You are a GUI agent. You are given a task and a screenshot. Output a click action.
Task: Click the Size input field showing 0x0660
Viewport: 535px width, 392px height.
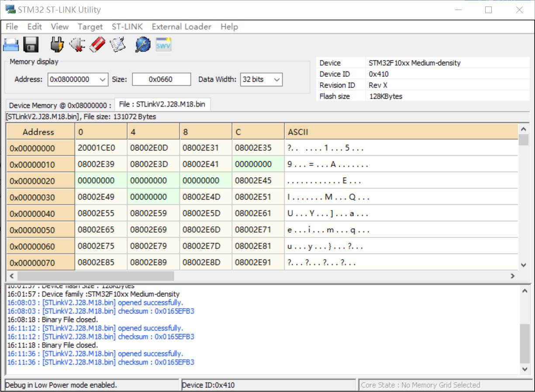161,79
